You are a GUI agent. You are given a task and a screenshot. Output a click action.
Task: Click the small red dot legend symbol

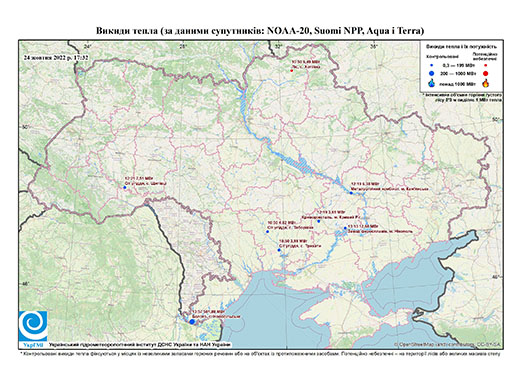click(x=485, y=65)
